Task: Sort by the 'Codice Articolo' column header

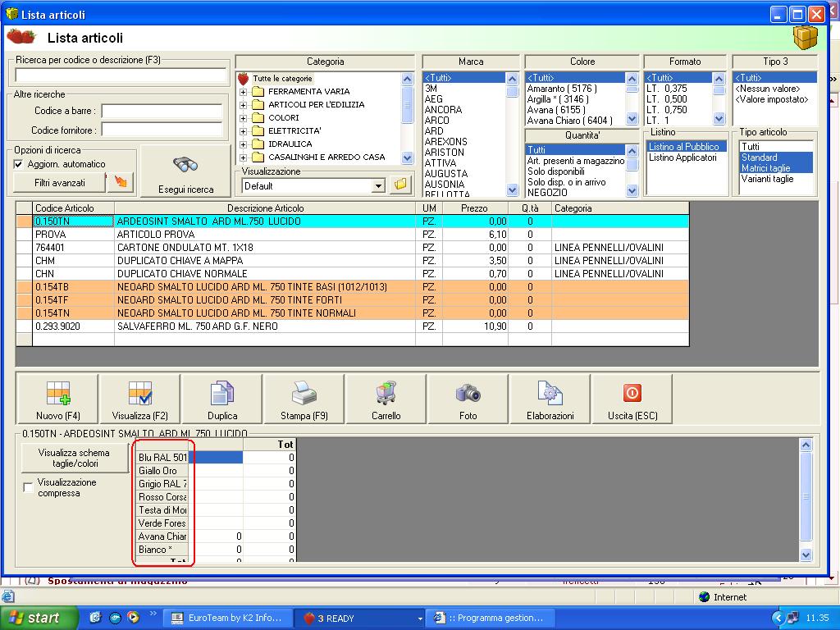Action: click(73, 208)
